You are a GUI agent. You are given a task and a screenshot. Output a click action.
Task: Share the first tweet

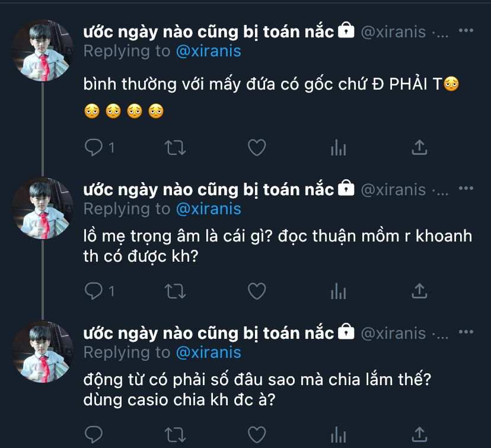click(419, 147)
